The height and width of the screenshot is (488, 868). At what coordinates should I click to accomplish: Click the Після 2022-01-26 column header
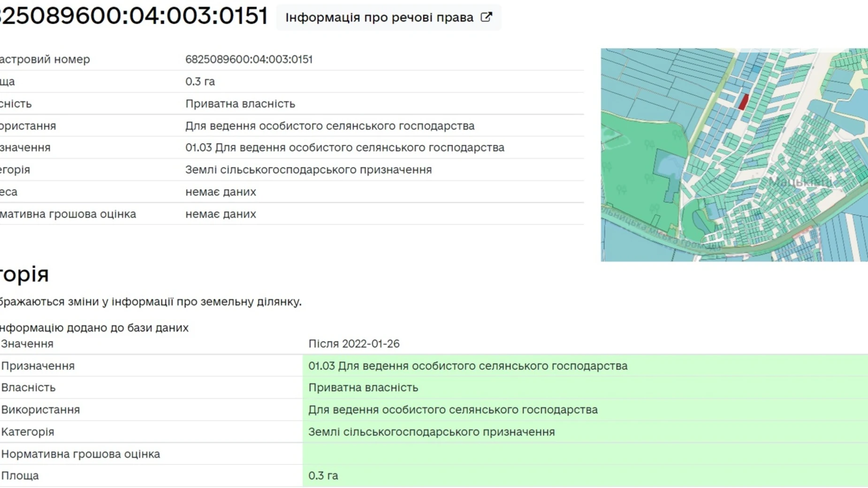pos(354,344)
